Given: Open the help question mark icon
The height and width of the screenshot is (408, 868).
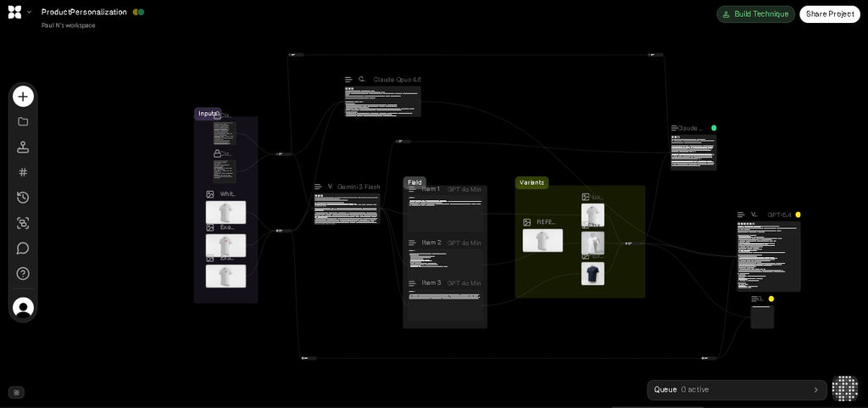Looking at the screenshot, I should 23,273.
